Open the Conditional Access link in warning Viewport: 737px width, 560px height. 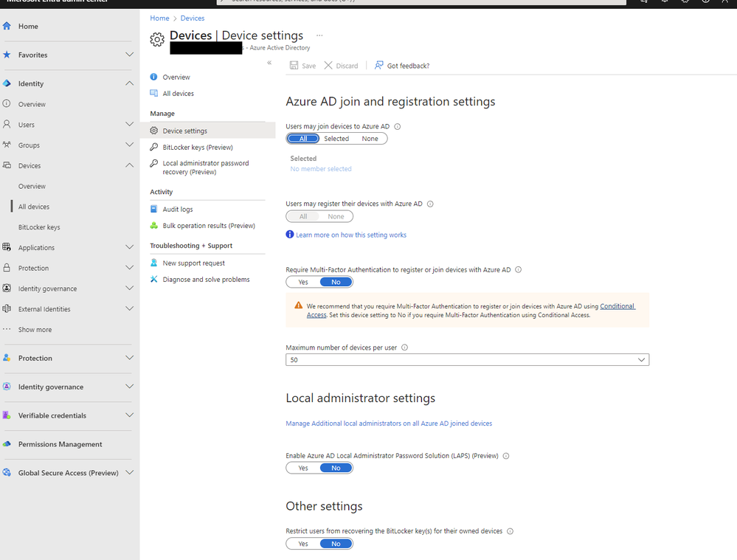(x=617, y=306)
